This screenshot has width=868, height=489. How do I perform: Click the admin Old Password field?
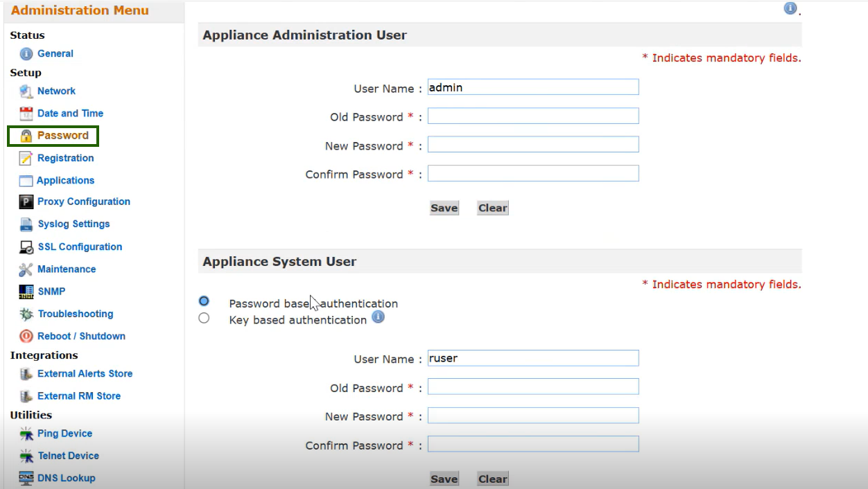click(x=532, y=116)
